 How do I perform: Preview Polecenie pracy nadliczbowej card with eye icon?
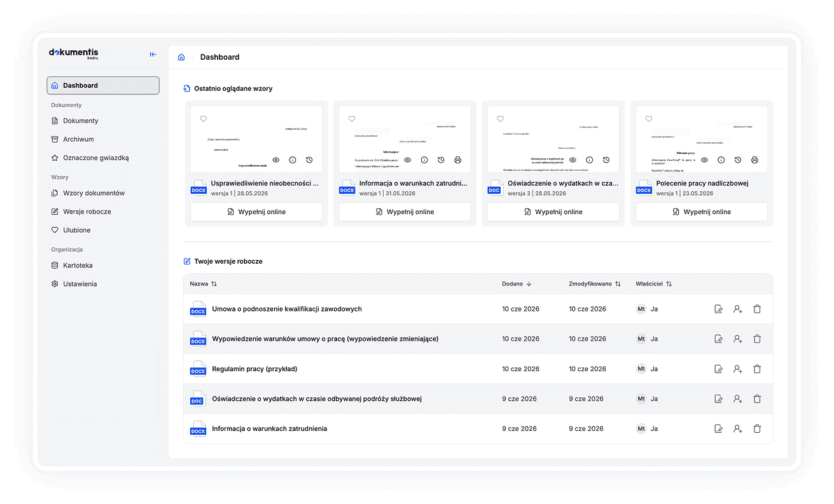pos(705,160)
